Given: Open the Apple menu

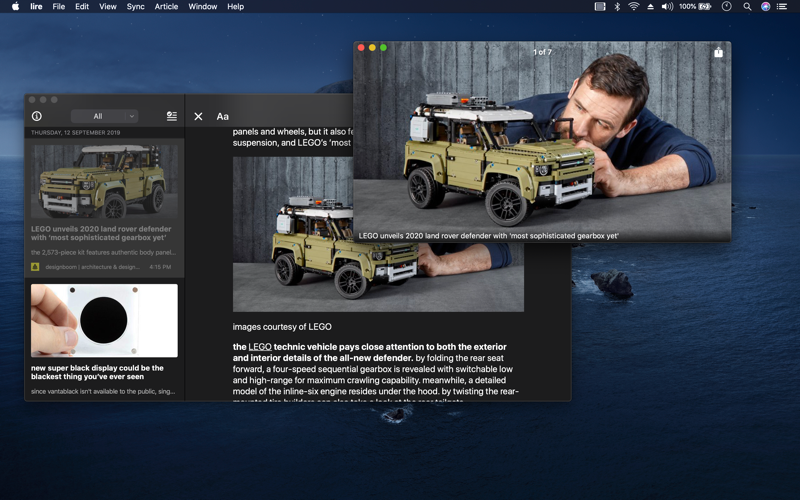Looking at the screenshot, I should (15, 7).
